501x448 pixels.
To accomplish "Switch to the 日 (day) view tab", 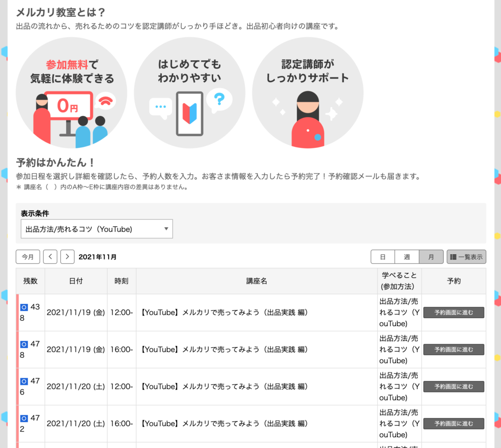I will click(383, 257).
